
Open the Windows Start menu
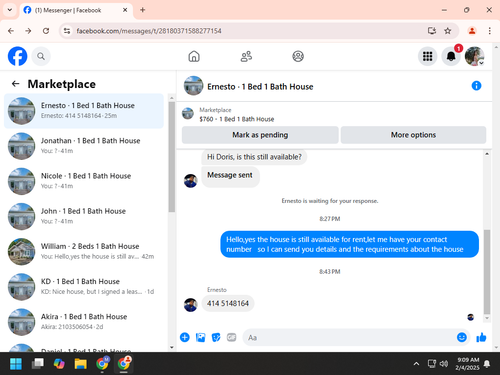point(16,364)
